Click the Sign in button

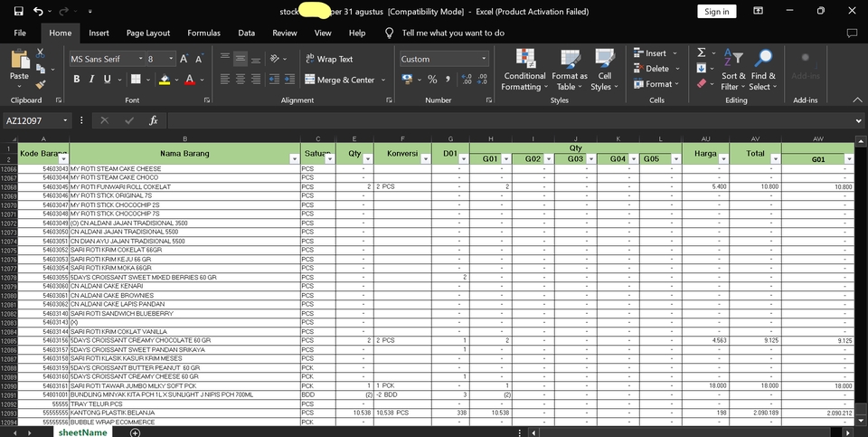717,12
